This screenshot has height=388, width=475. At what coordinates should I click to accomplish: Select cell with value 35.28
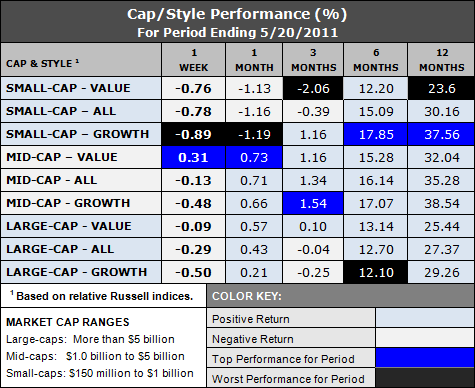point(441,180)
